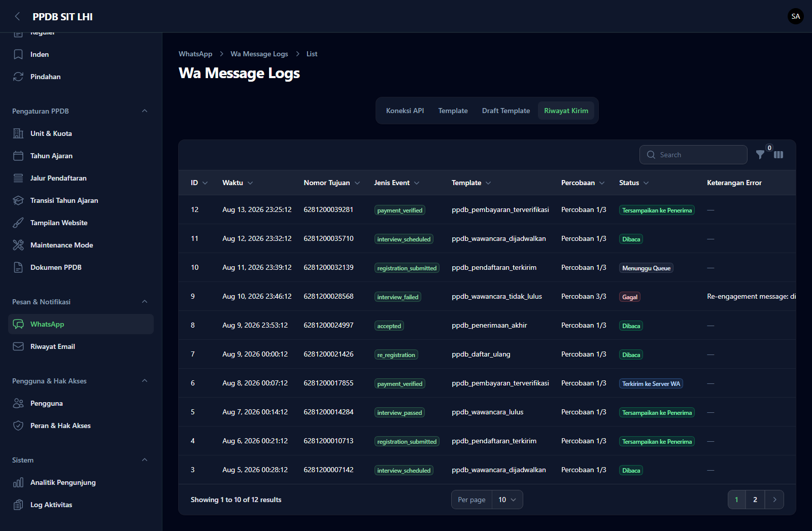Viewport: 812px width, 531px height.
Task: Click the accepted event badge
Action: (389, 326)
